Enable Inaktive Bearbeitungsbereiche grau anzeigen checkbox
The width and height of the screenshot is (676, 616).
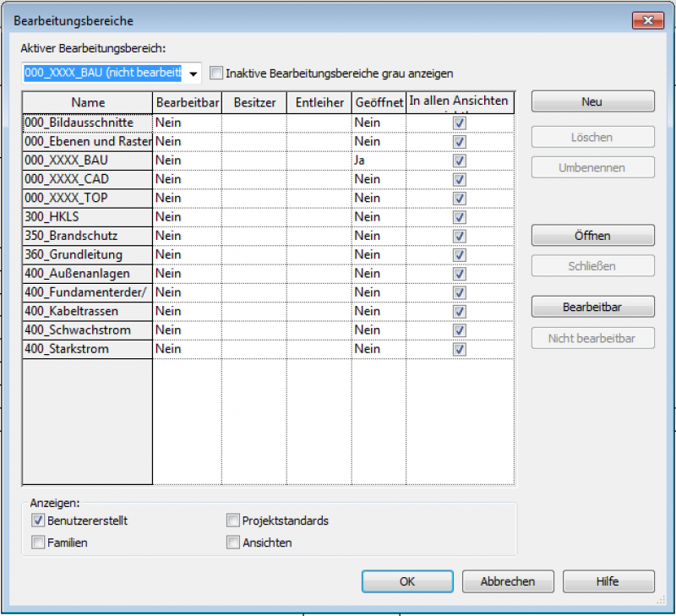[x=215, y=74]
